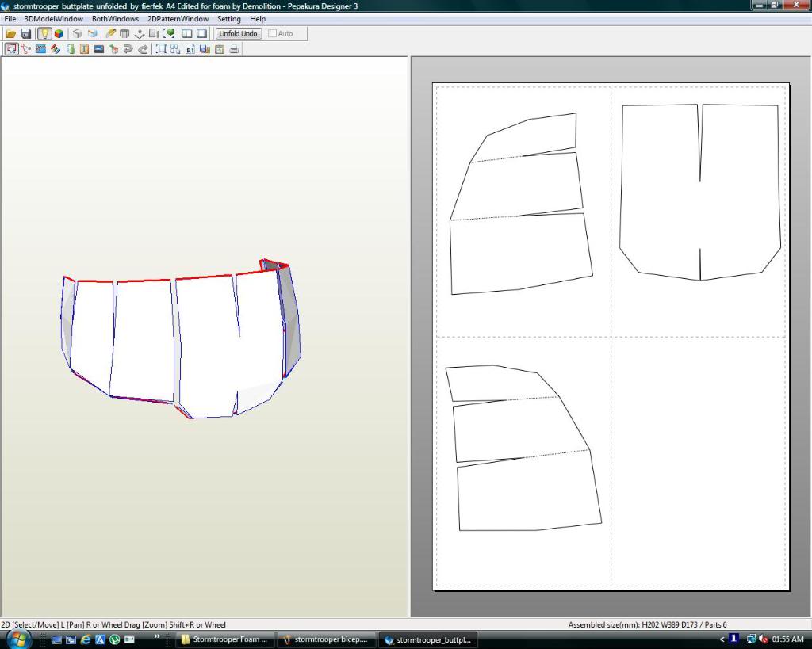Print the pattern with the printer icon

pos(234,49)
